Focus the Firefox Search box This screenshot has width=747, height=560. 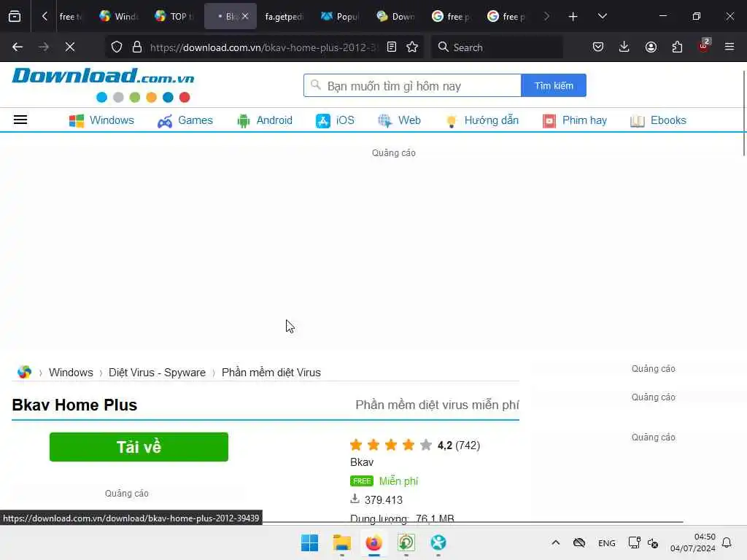point(497,47)
